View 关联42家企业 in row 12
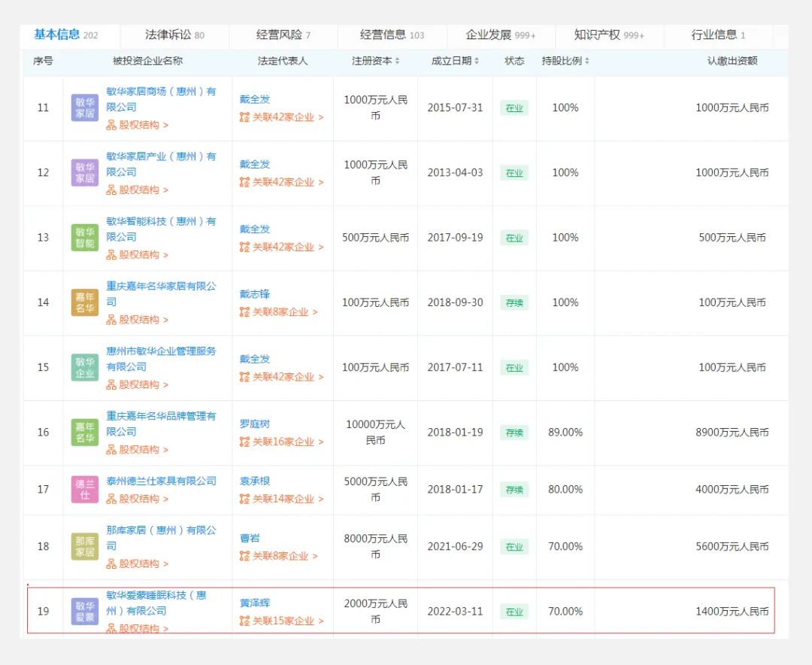812x665 pixels. click(x=282, y=182)
